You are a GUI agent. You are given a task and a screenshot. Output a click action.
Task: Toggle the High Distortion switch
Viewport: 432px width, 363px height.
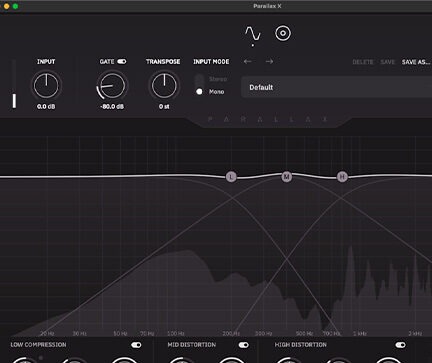[400, 345]
